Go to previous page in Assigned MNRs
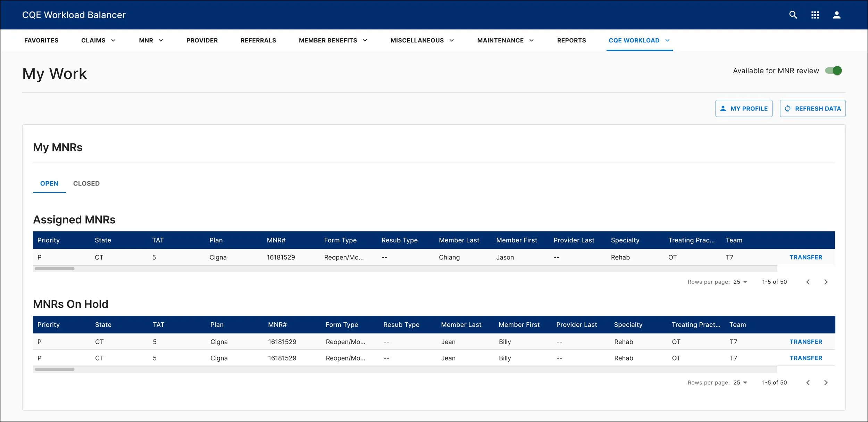 pos(808,282)
